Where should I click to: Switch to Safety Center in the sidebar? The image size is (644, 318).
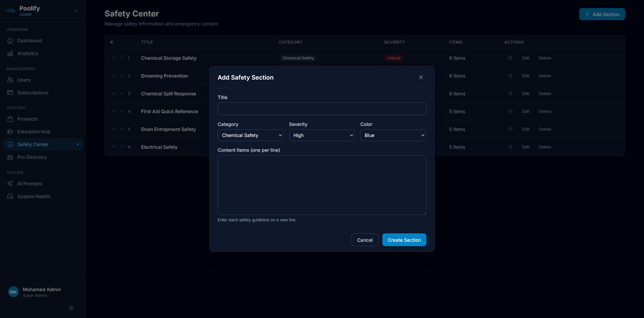click(32, 144)
